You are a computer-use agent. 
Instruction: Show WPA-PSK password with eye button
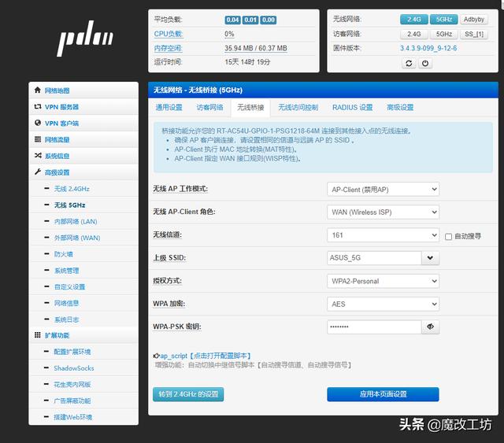click(x=431, y=327)
